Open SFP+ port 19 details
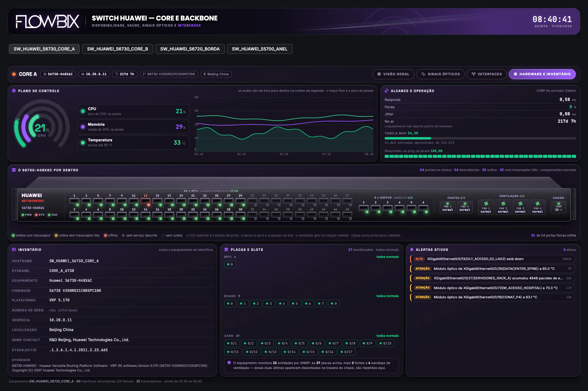 click(x=181, y=201)
